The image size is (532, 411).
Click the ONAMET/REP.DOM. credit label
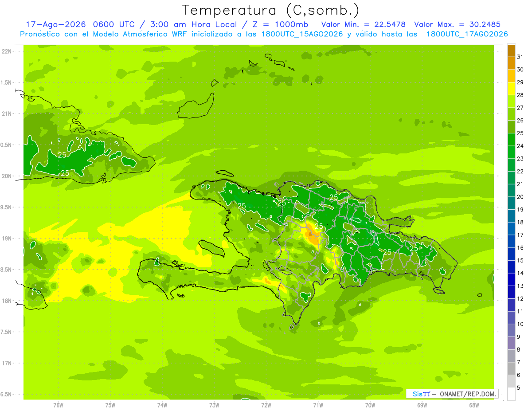click(468, 394)
